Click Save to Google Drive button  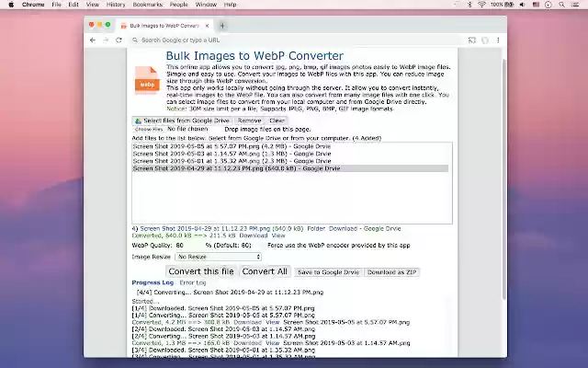[x=328, y=272]
